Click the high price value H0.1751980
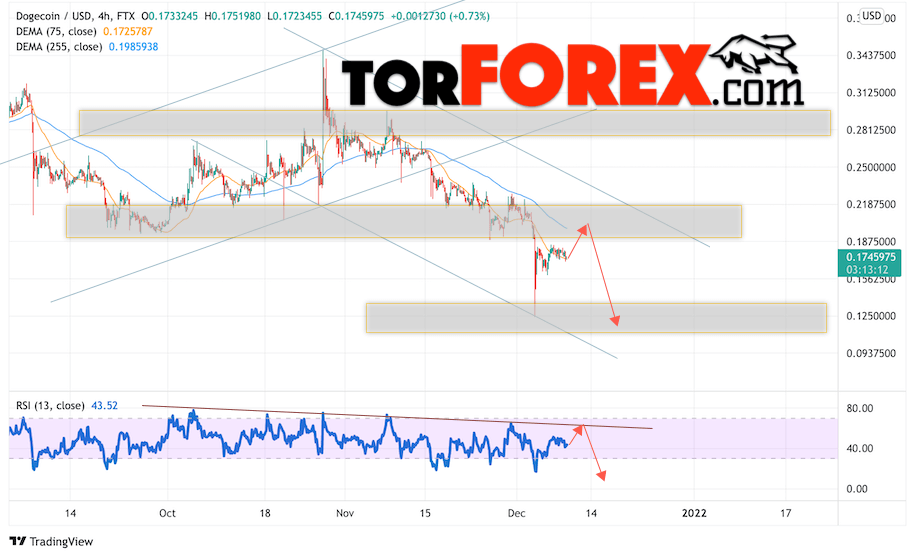The width and height of the screenshot is (915, 557). pyautogui.click(x=232, y=16)
